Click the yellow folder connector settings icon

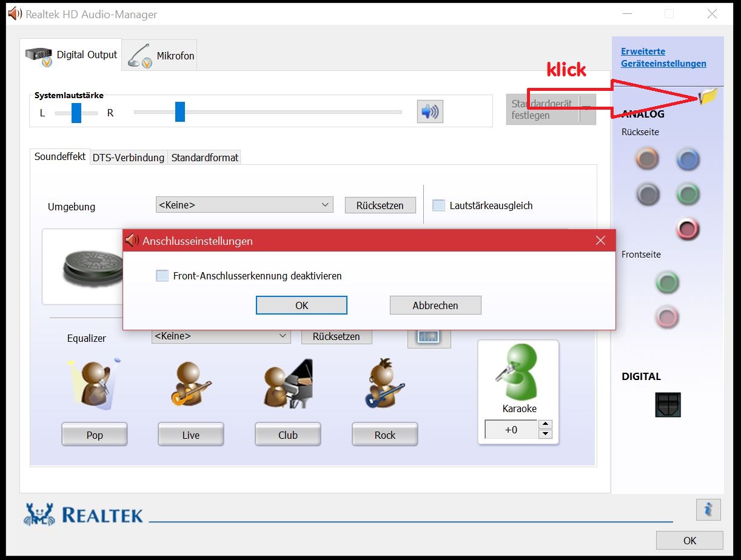pos(708,96)
